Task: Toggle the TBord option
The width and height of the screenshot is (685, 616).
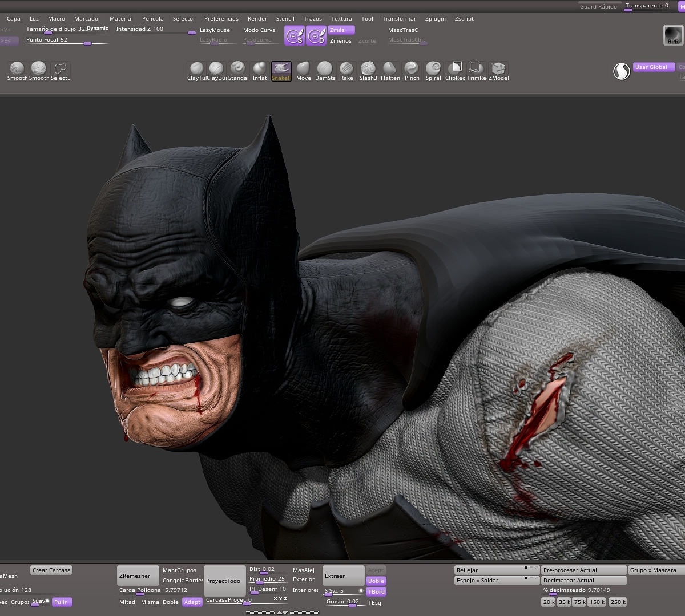Action: tap(376, 591)
